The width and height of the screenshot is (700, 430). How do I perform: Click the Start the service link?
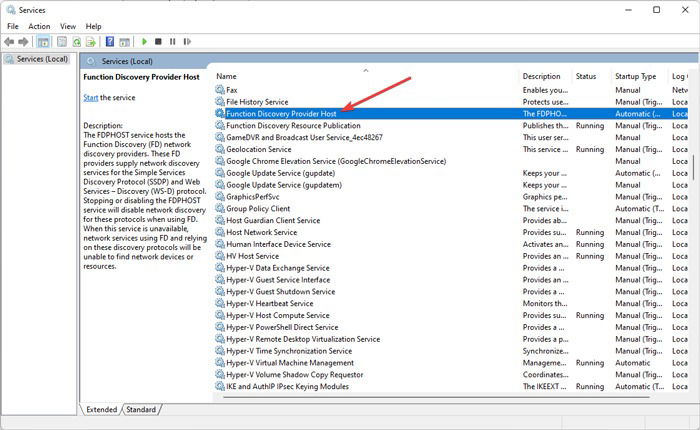[91, 98]
